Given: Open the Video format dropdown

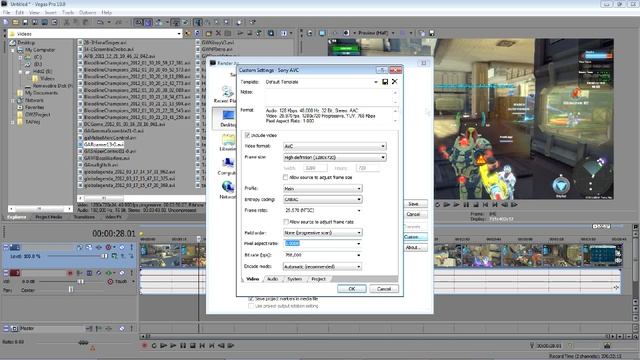Looking at the screenshot, I should click(x=383, y=146).
